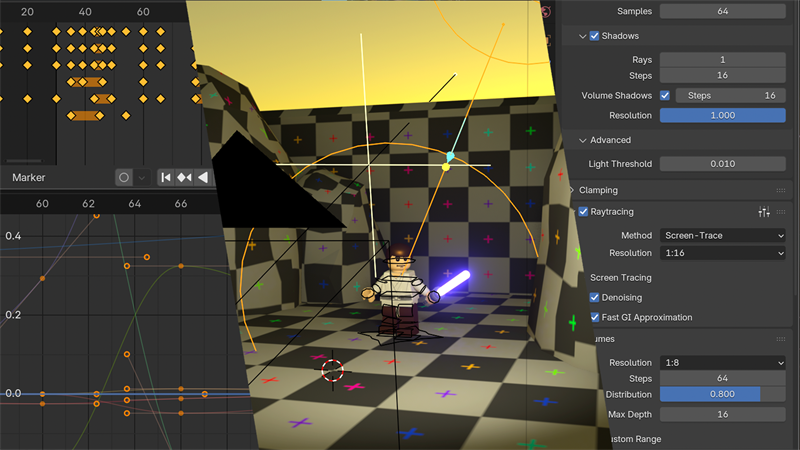The height and width of the screenshot is (450, 800).
Task: Uncheck the Volume Shadows option
Action: [665, 96]
